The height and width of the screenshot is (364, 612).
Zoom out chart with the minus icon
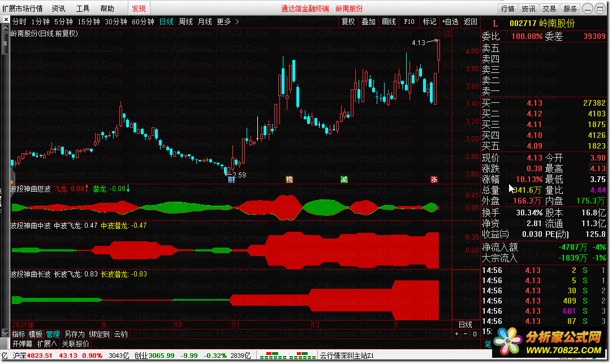[466, 334]
